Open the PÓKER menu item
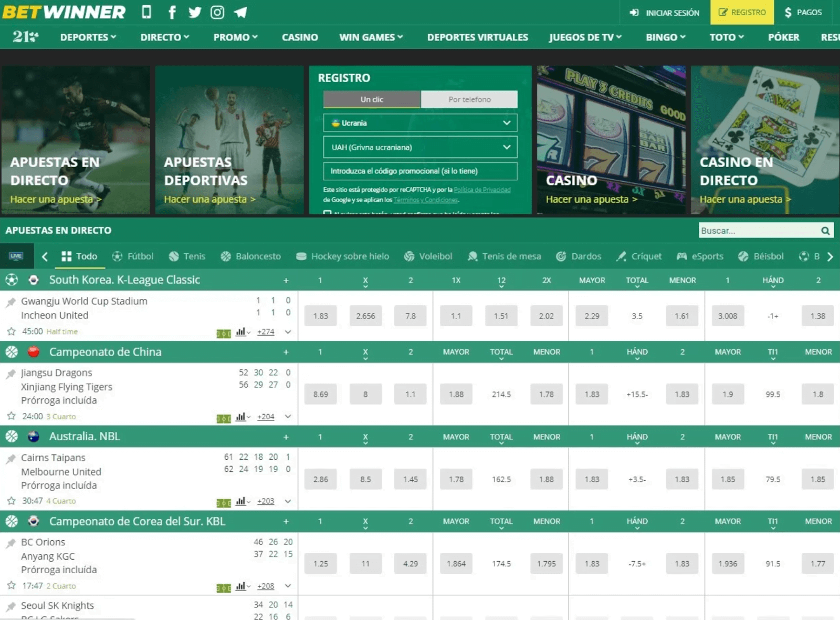Image resolution: width=840 pixels, height=620 pixels. pos(783,37)
